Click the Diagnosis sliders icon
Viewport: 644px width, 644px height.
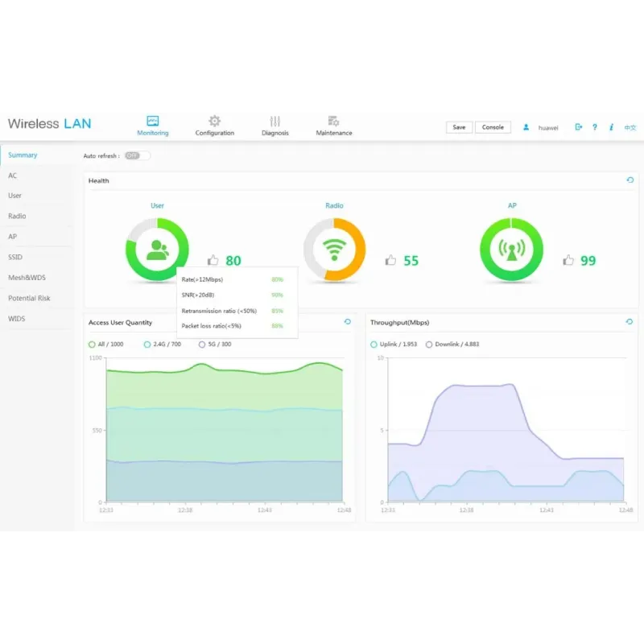point(275,126)
